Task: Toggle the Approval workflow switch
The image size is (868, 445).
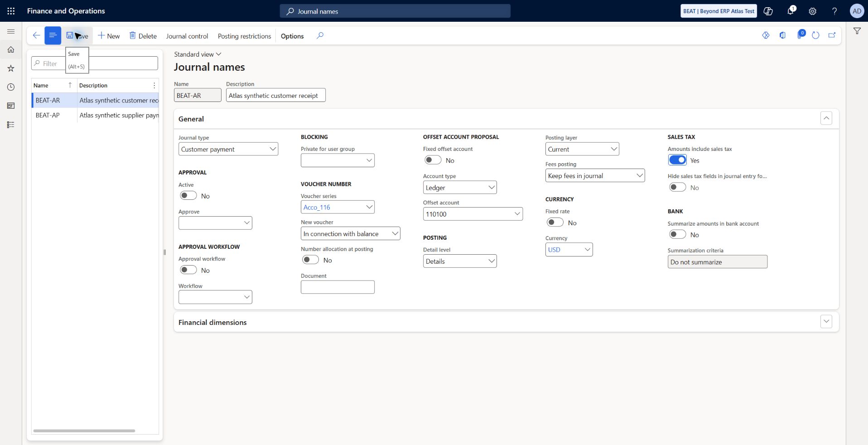Action: (x=188, y=270)
